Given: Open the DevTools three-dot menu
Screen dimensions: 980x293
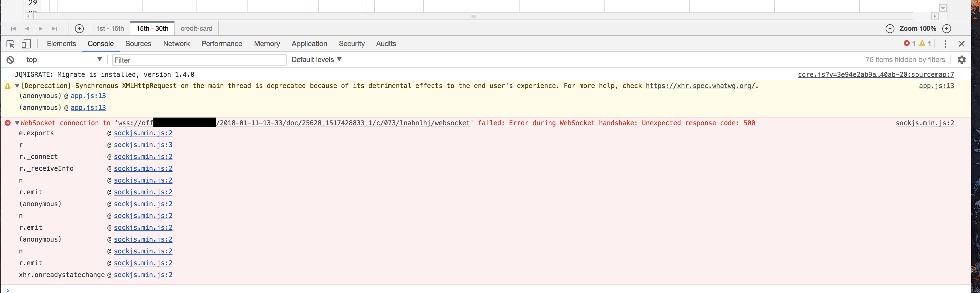Looking at the screenshot, I should click(x=945, y=44).
